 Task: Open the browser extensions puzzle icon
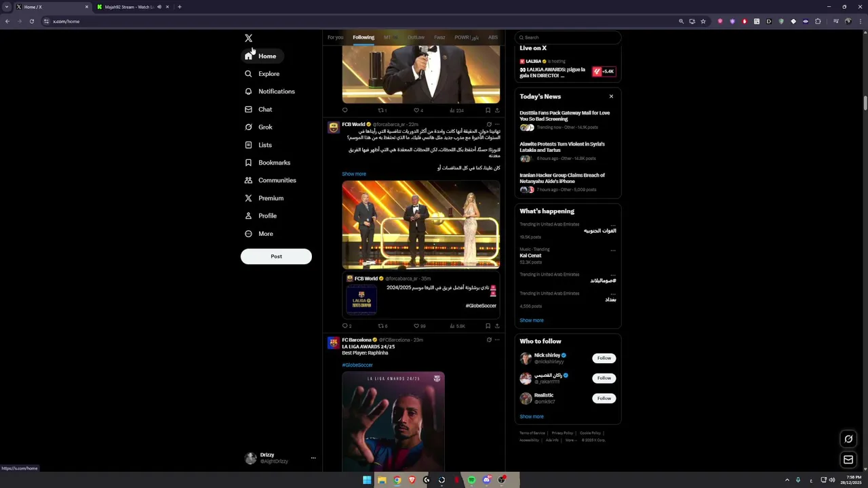(x=818, y=21)
